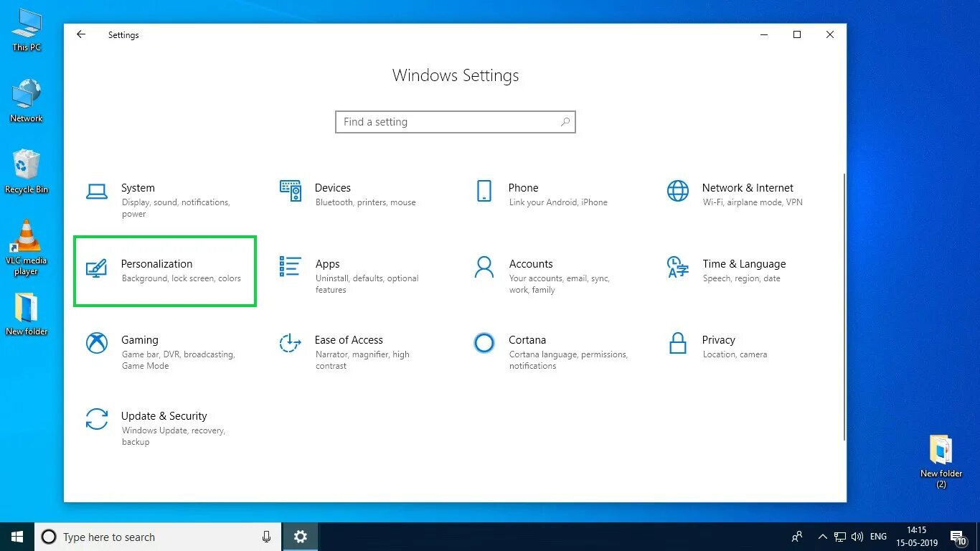Open the Privacy lock icon
Screen dimensions: 980x551
coord(677,343)
